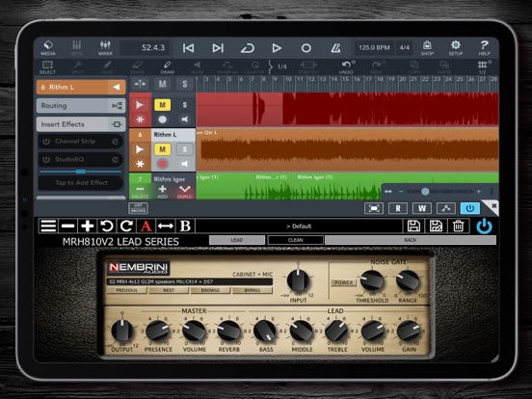
Task: Switch to the LEAD tab
Action: pos(237,240)
